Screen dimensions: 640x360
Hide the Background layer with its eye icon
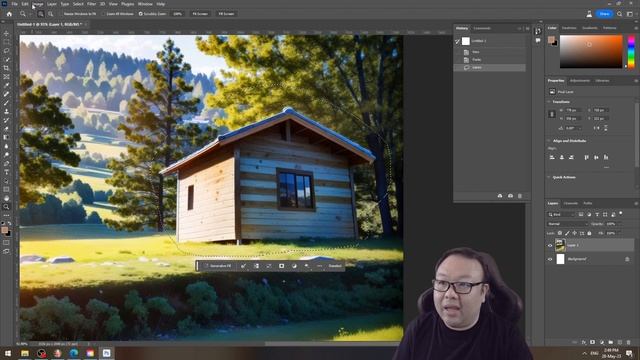click(550, 259)
